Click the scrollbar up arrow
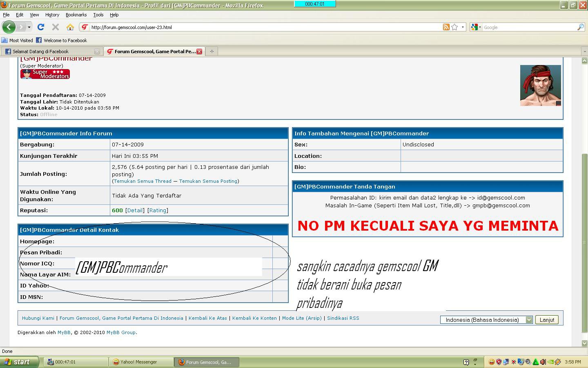The height and width of the screenshot is (368, 588). coord(584,61)
